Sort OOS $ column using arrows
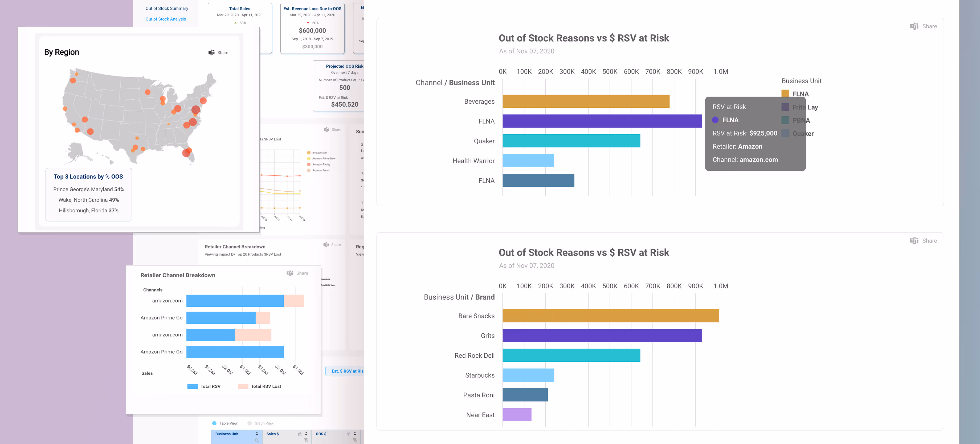The width and height of the screenshot is (980, 444). tap(355, 434)
